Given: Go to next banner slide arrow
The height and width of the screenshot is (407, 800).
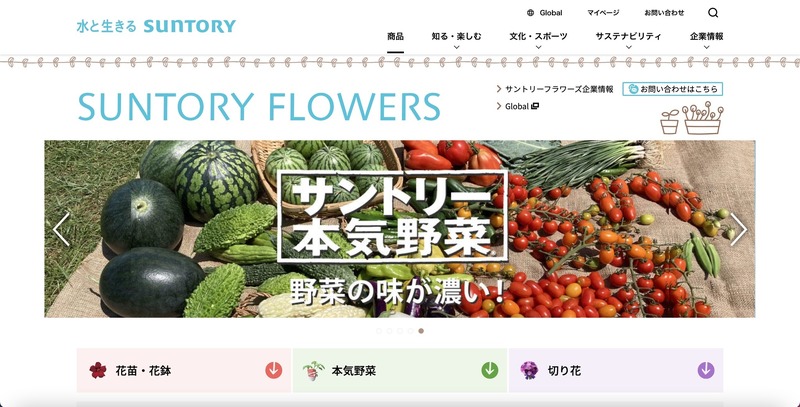Looking at the screenshot, I should 738,229.
